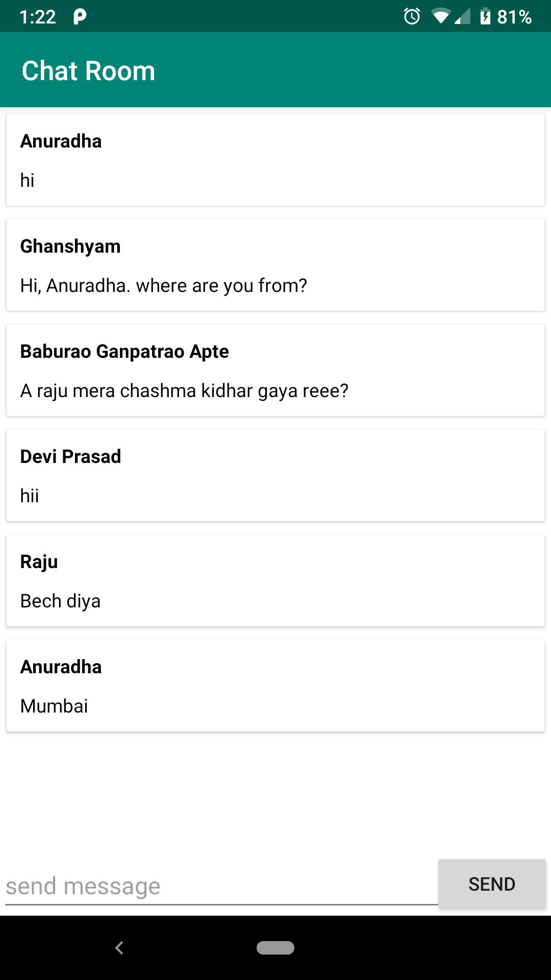Tap Devi Prasad's 'hii' message
This screenshot has height=980, width=551.
pos(275,475)
